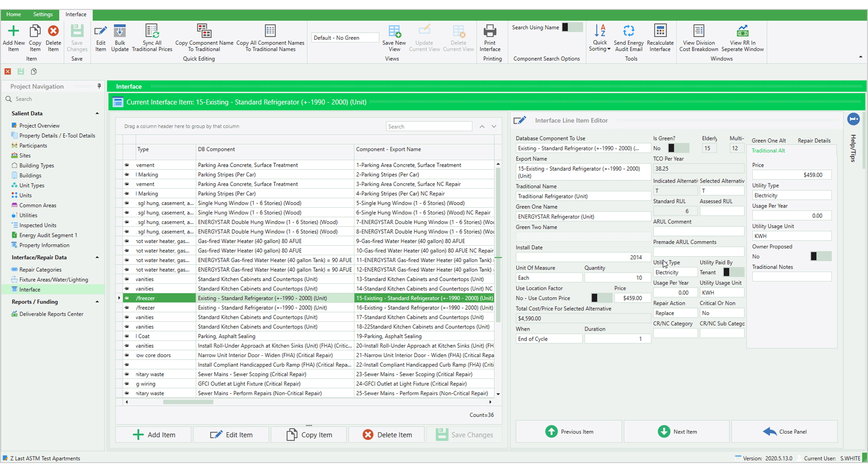This screenshot has height=472, width=868.
Task: Toggle the Is Green? switch
Action: click(677, 147)
